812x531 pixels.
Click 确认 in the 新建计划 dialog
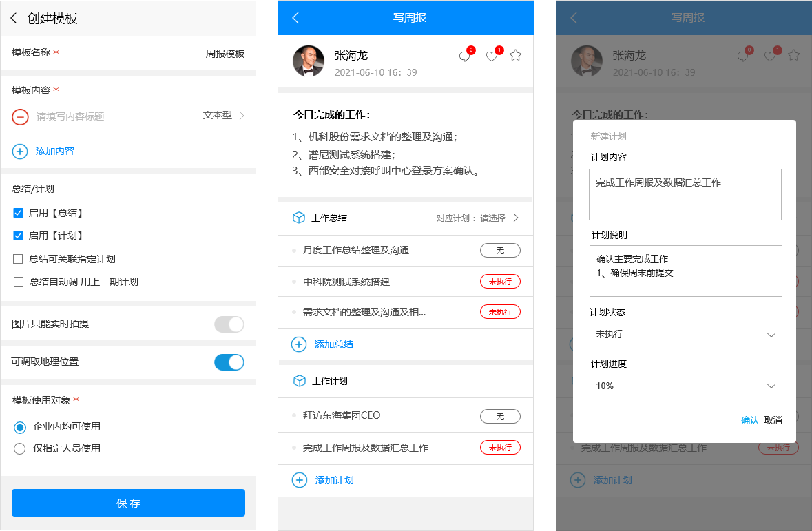pos(749,419)
